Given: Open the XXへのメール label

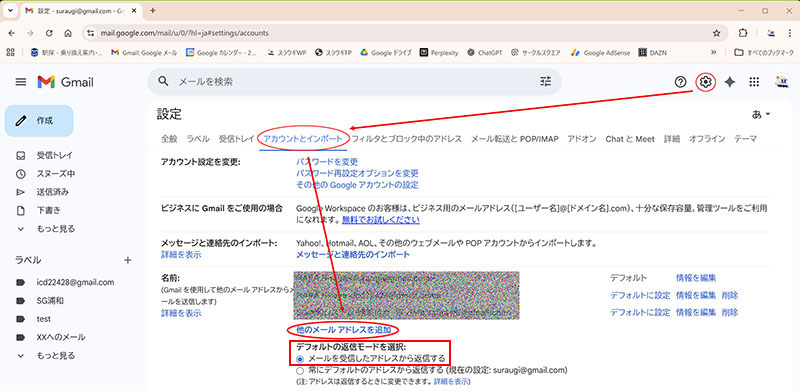Looking at the screenshot, I should 61,337.
